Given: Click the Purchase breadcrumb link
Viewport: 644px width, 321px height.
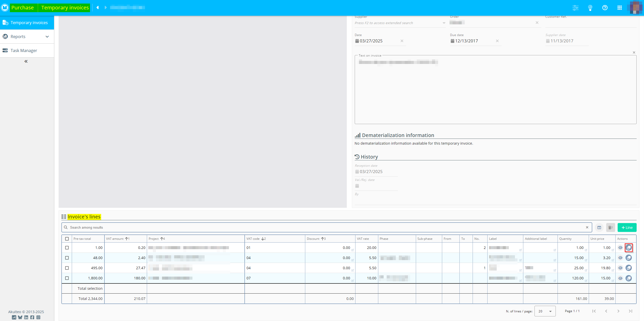Looking at the screenshot, I should [x=23, y=8].
